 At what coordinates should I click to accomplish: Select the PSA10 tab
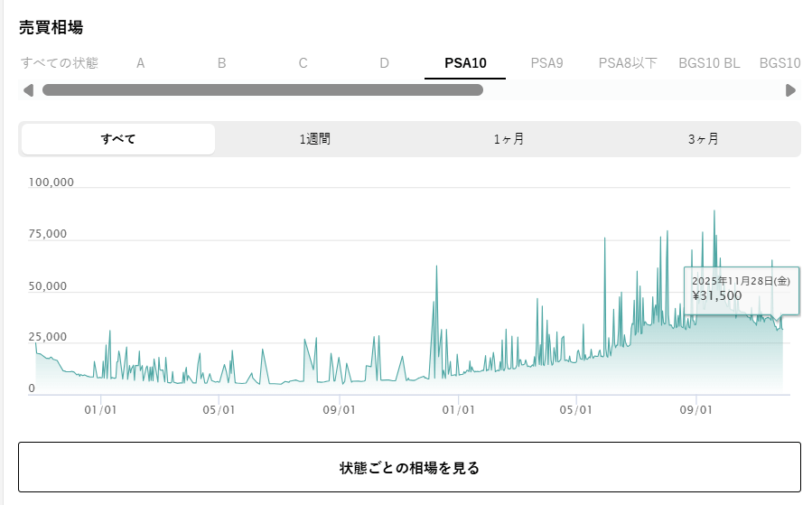pyautogui.click(x=465, y=63)
